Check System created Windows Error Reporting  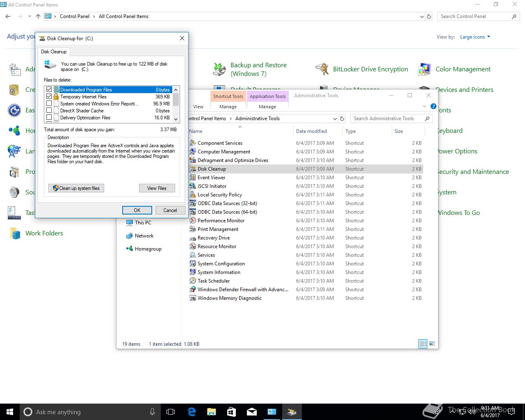click(x=49, y=103)
